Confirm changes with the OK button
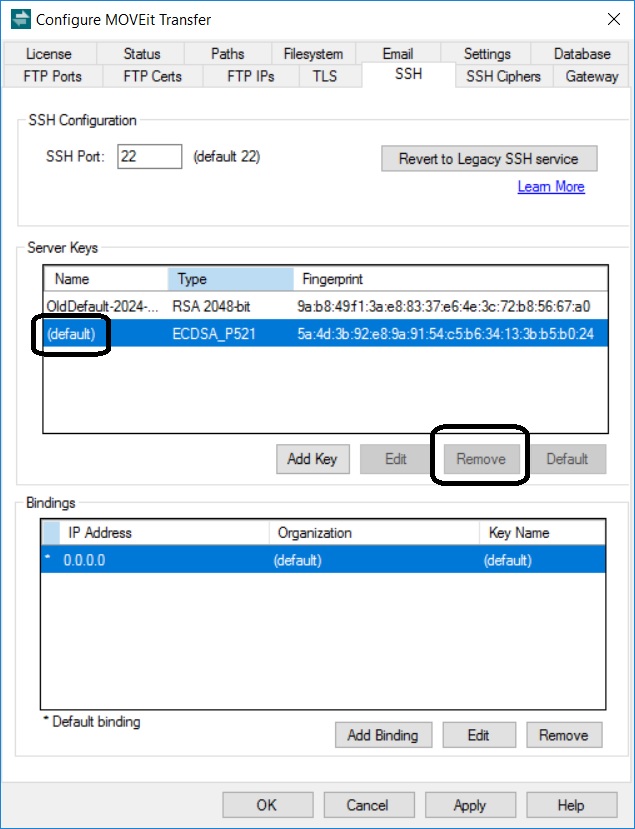Screen dimensions: 635x829 (267, 805)
